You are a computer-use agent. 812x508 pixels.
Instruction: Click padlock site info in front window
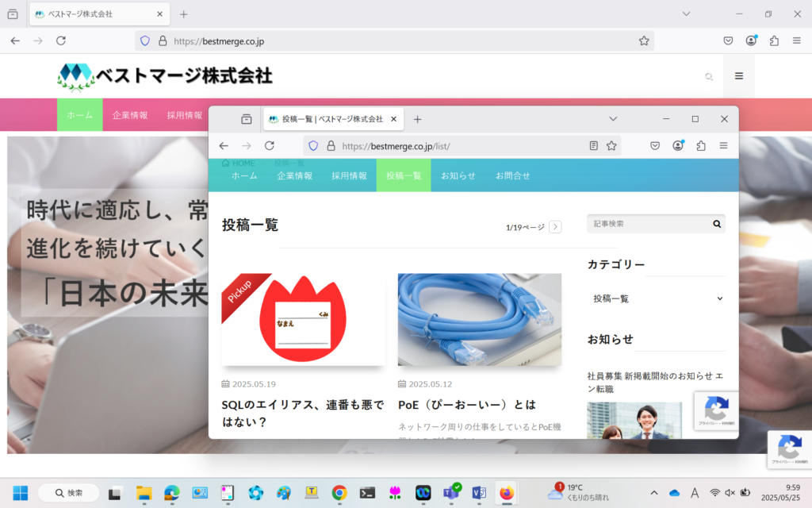[331, 146]
